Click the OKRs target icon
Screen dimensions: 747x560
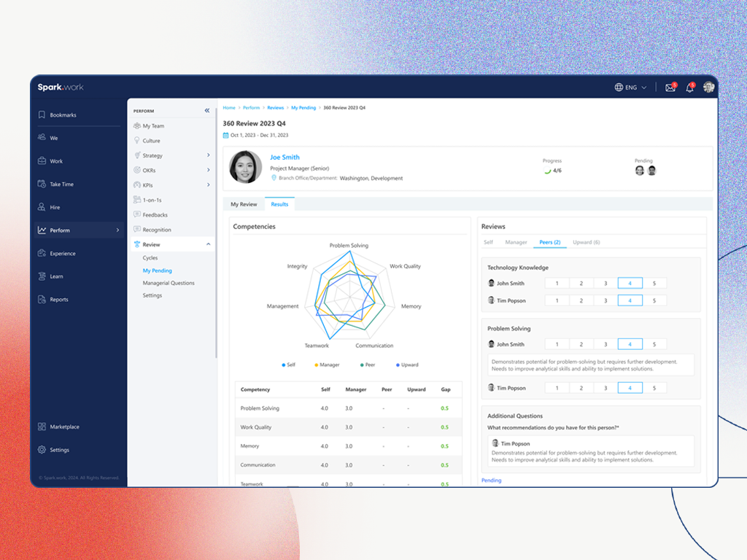[137, 170]
